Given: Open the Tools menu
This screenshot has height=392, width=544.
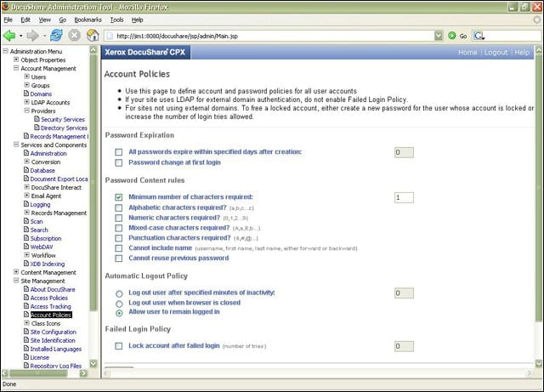Looking at the screenshot, I should (117, 20).
